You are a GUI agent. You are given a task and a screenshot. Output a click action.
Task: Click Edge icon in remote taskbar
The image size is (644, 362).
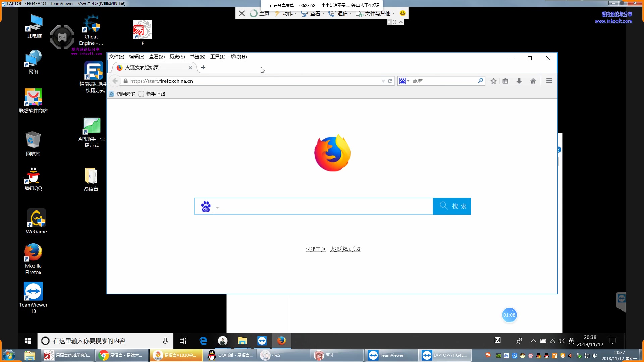[x=203, y=341]
